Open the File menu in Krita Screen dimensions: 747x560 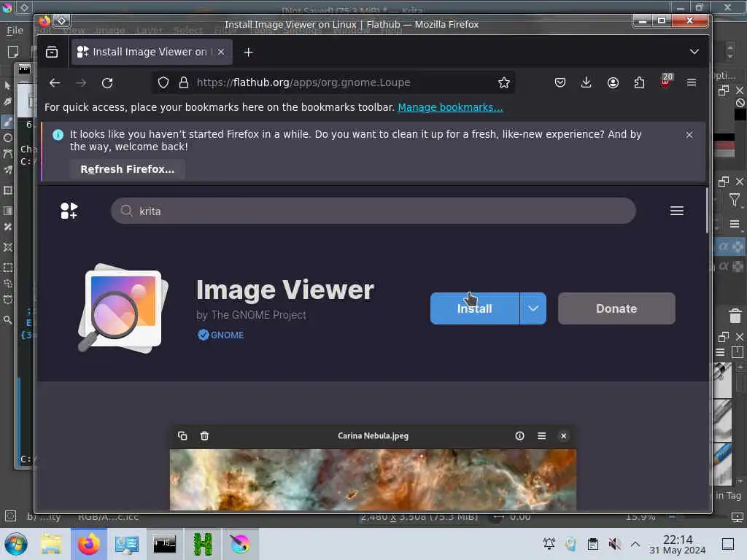(x=15, y=31)
